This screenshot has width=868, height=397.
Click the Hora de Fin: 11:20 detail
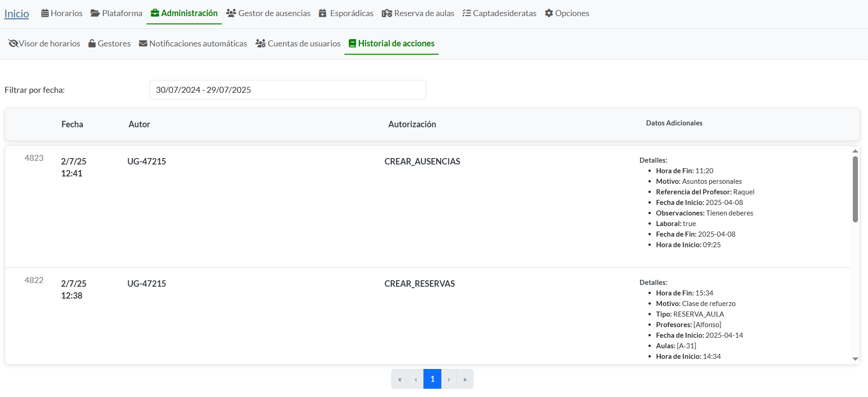point(684,171)
